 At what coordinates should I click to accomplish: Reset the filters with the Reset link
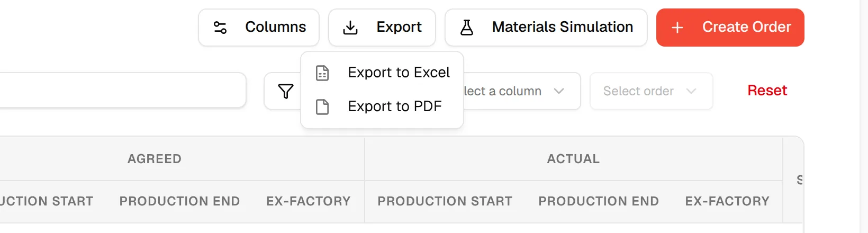click(x=767, y=91)
